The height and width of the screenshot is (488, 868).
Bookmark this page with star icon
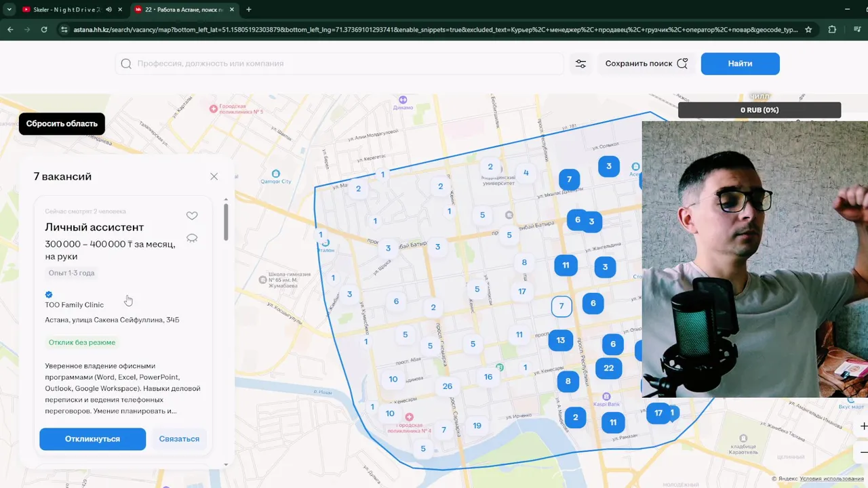click(808, 30)
